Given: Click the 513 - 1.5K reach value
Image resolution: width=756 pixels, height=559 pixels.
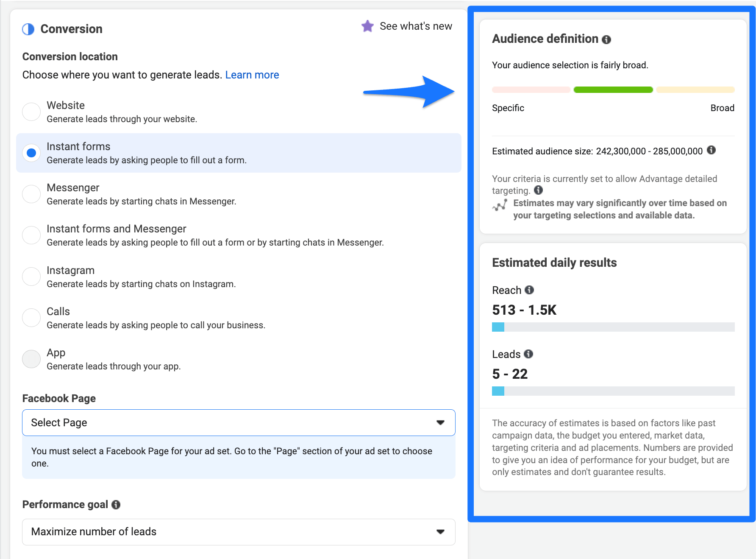Looking at the screenshot, I should pyautogui.click(x=524, y=310).
